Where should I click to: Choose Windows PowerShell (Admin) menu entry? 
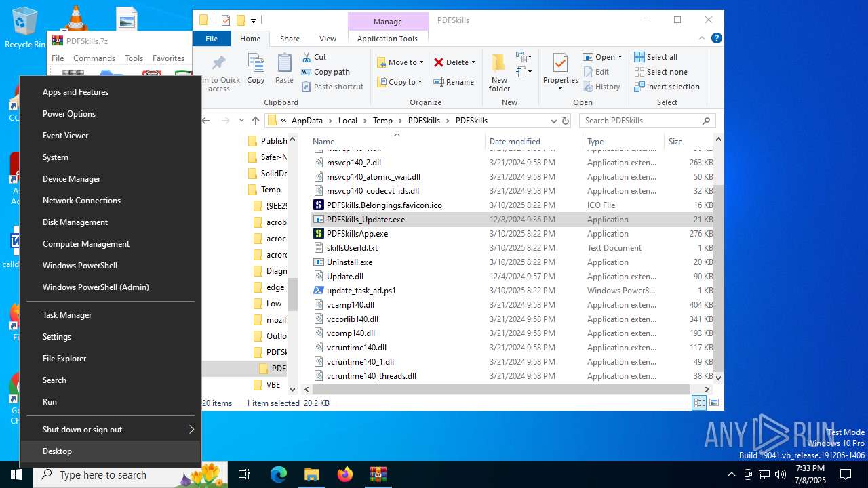tap(112, 287)
